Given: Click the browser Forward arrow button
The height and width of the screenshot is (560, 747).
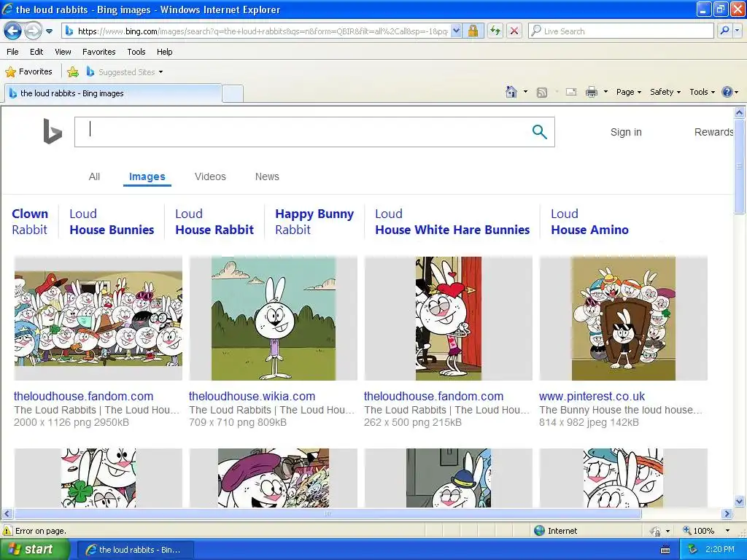Looking at the screenshot, I should 32,31.
